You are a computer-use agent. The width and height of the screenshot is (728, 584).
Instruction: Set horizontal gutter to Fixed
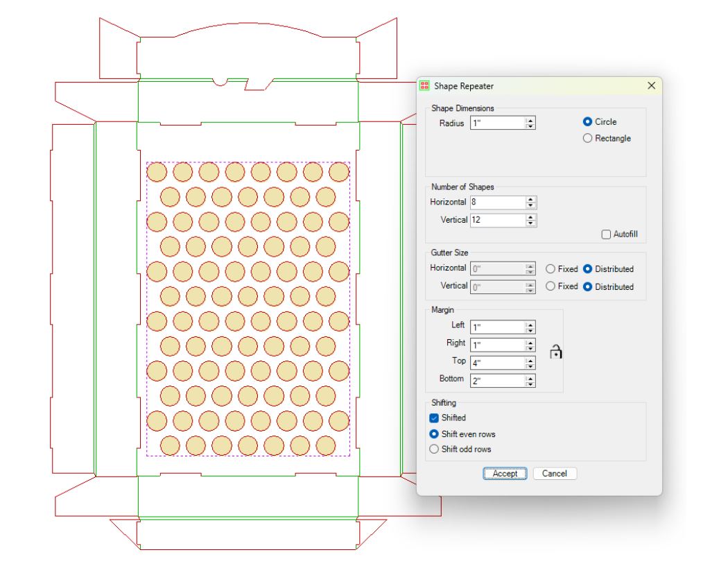coord(548,268)
